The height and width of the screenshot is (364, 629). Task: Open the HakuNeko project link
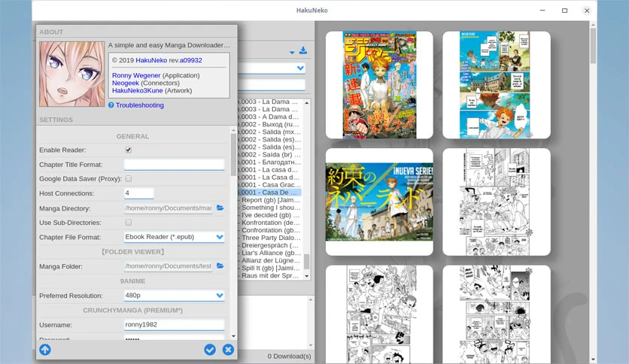point(151,60)
